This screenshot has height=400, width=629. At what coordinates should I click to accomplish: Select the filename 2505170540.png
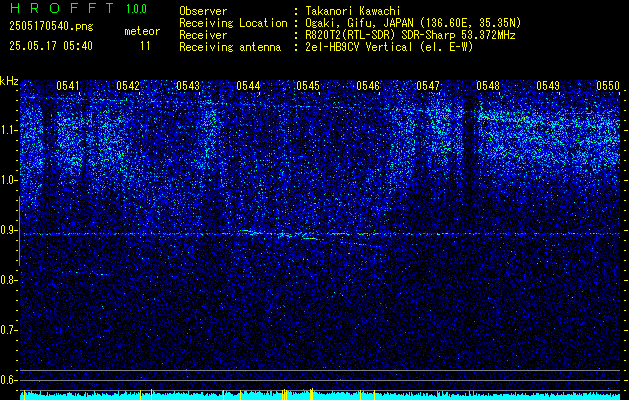pyautogui.click(x=51, y=26)
